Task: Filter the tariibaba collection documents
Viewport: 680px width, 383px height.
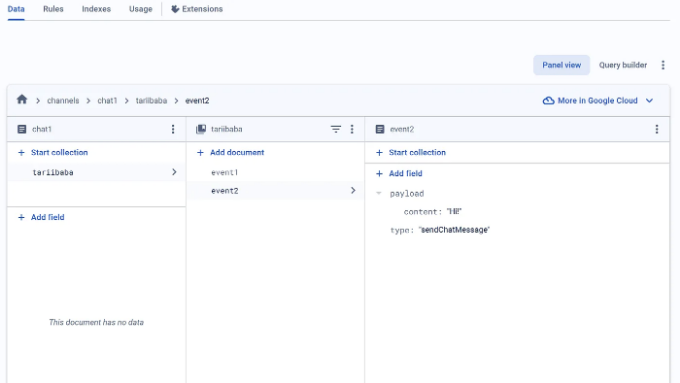Action: pos(336,129)
